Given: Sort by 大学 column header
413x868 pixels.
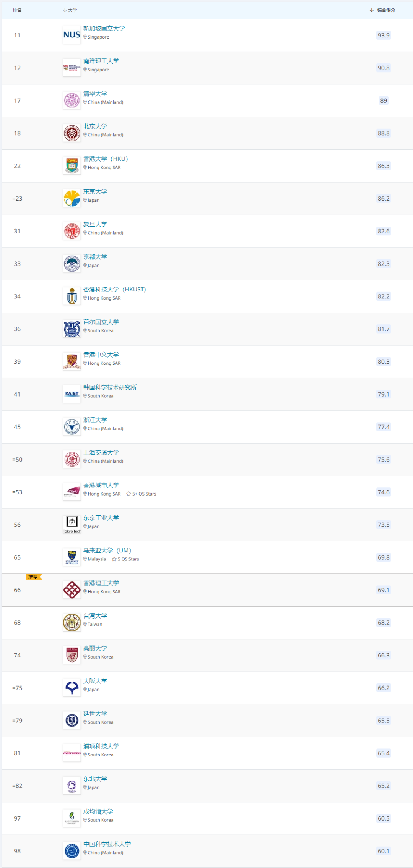Looking at the screenshot, I should click(x=70, y=10).
